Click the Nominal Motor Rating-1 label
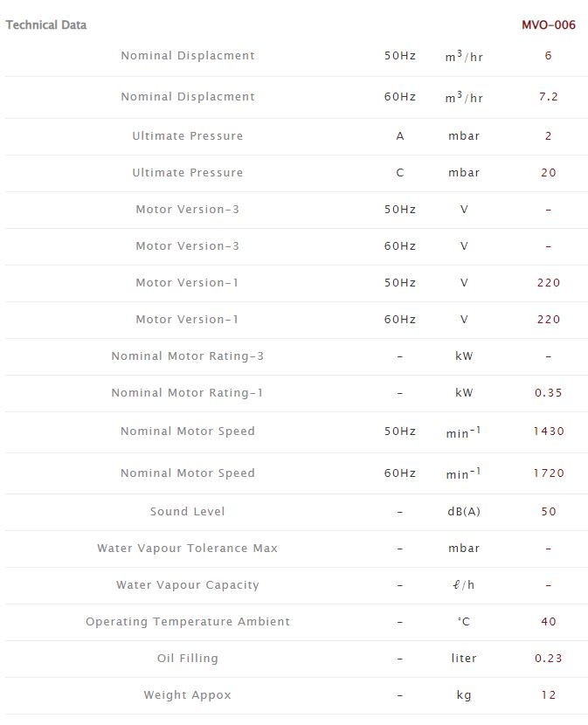Image resolution: width=588 pixels, height=725 pixels. [x=188, y=392]
